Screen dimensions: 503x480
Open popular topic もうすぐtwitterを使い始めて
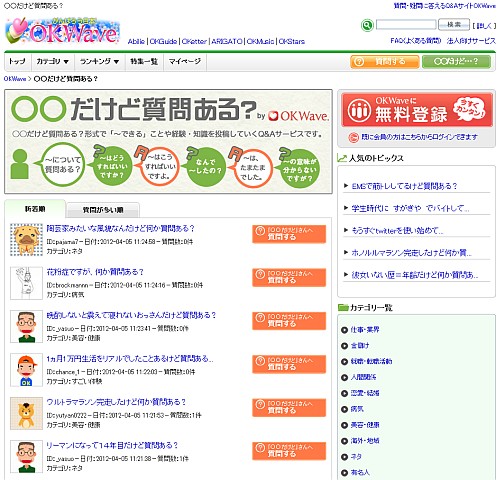pos(397,231)
